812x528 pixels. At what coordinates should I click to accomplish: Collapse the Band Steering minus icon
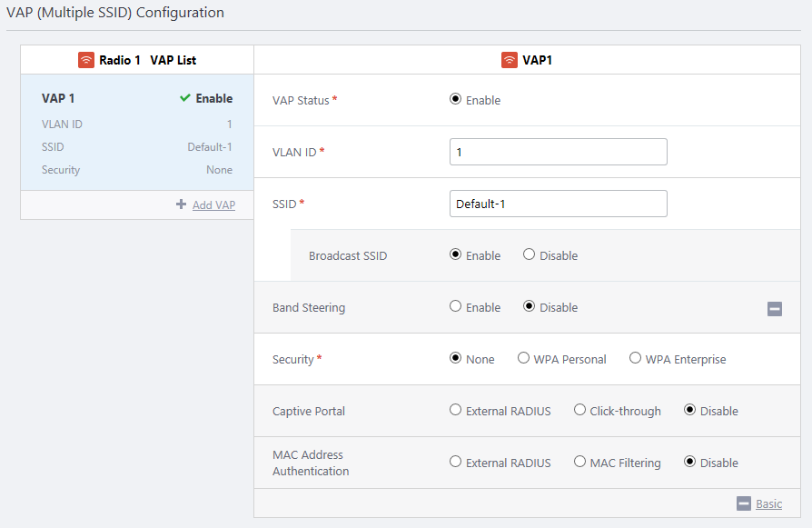coord(775,309)
